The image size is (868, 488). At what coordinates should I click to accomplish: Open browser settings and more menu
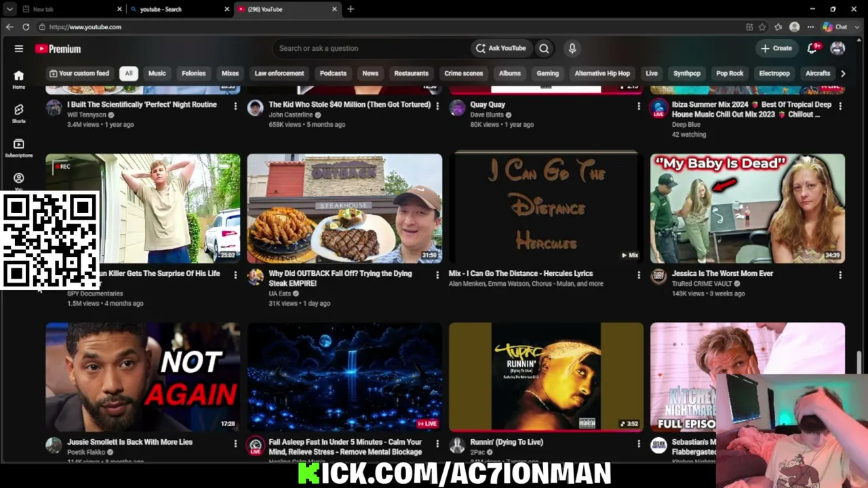pos(810,27)
